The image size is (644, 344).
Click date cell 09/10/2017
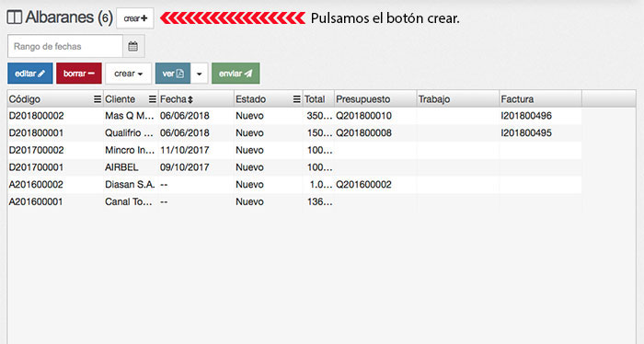pos(184,167)
